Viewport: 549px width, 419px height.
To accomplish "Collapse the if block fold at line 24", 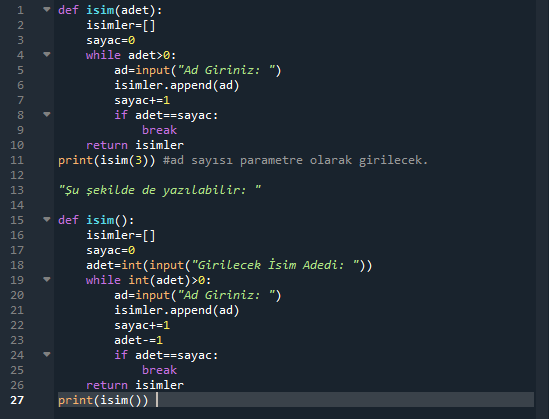I will (47, 355).
